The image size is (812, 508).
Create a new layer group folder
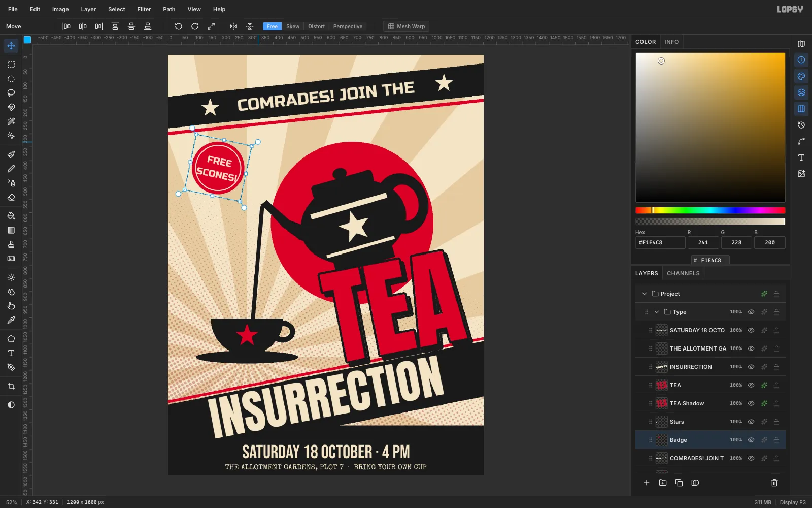(663, 483)
